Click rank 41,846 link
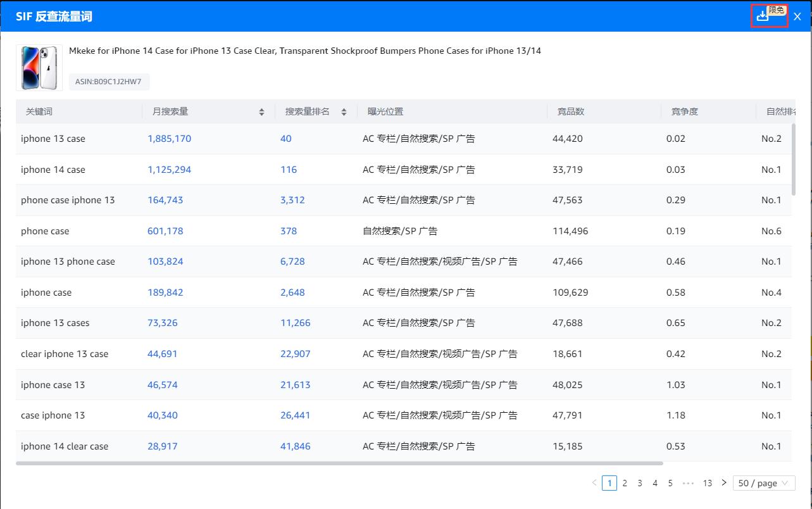 [296, 446]
